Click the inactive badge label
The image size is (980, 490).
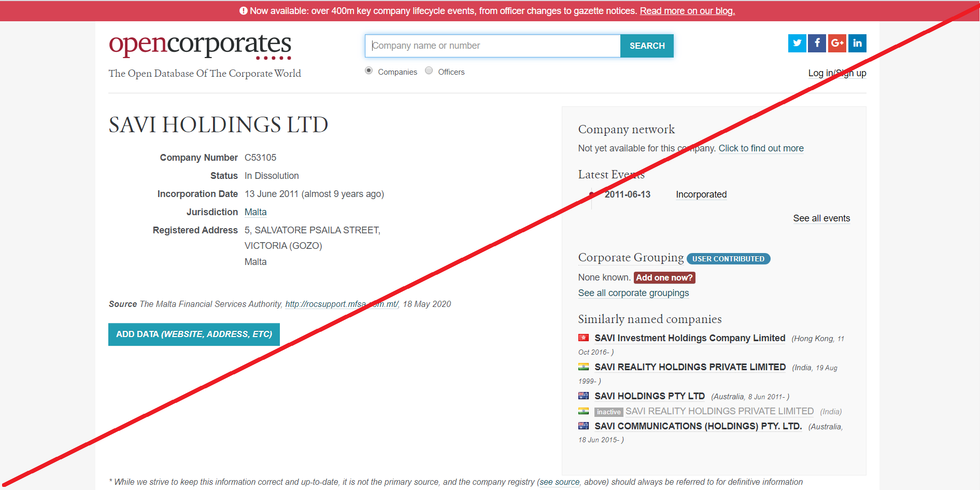(608, 412)
